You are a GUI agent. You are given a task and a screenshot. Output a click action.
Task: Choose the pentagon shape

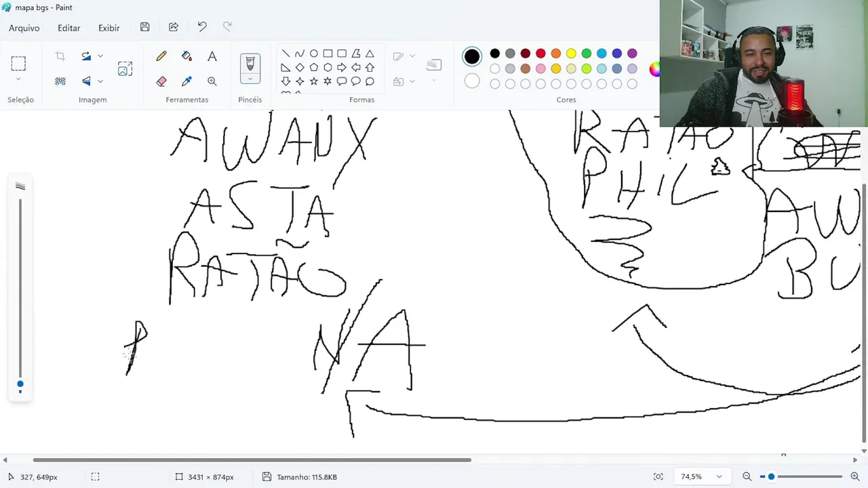pos(314,67)
